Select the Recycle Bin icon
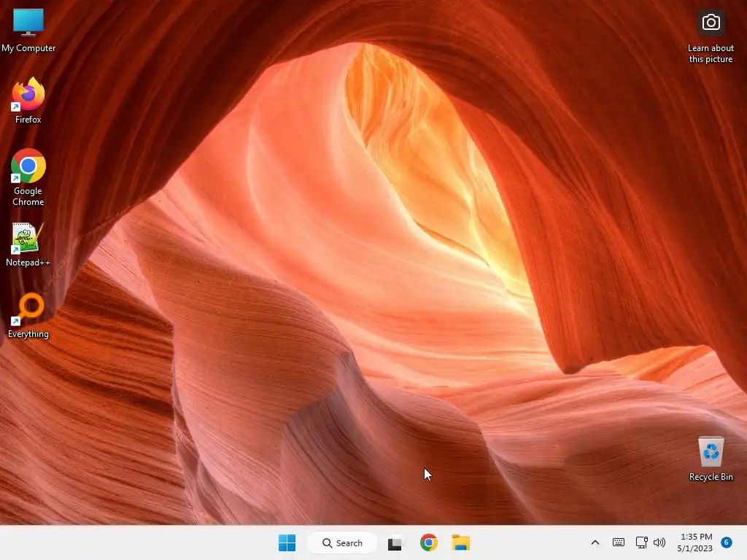Viewport: 747px width, 560px height. tap(711, 459)
